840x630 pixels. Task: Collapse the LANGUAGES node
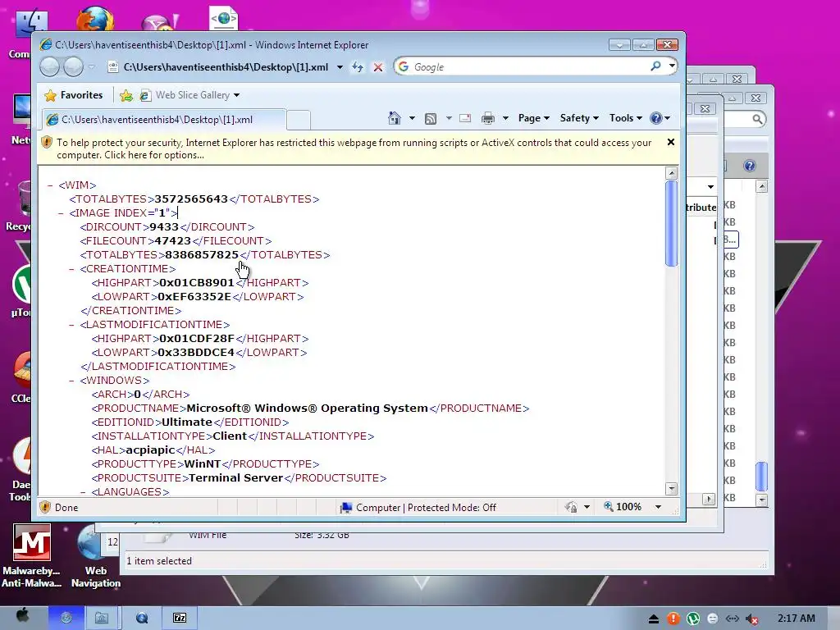(83, 492)
